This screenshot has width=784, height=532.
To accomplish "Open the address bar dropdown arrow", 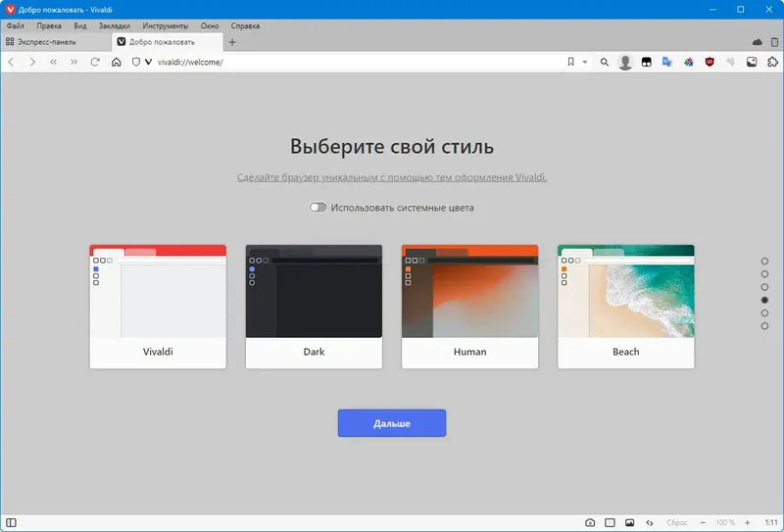I will [x=584, y=62].
